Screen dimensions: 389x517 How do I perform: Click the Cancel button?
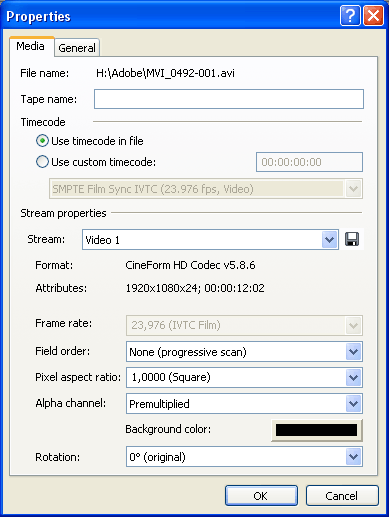coord(342,496)
